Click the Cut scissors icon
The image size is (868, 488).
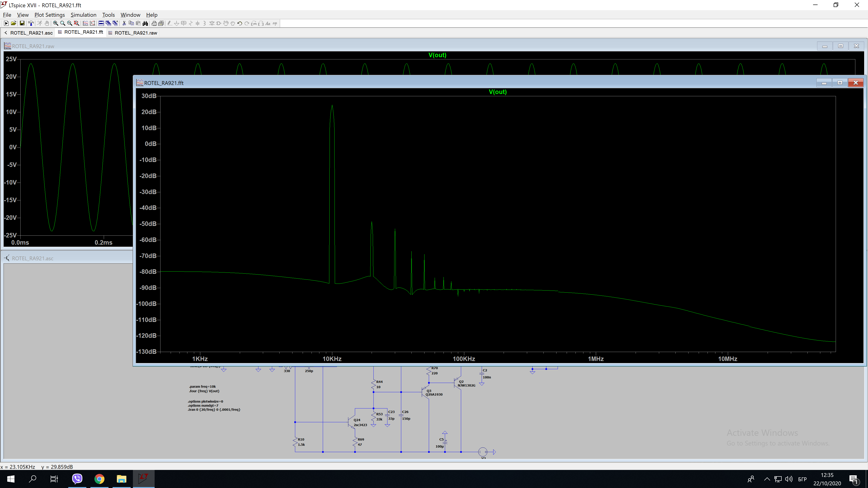pos(124,23)
